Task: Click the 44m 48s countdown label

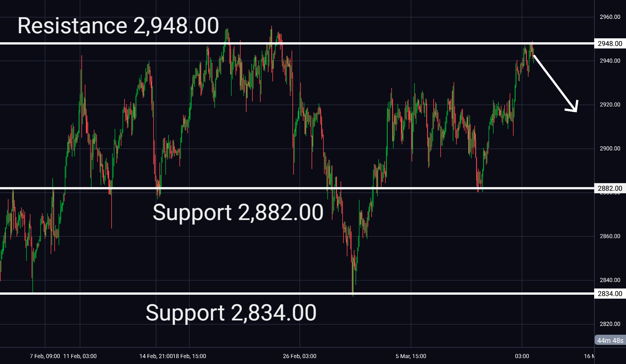Action: click(x=610, y=340)
